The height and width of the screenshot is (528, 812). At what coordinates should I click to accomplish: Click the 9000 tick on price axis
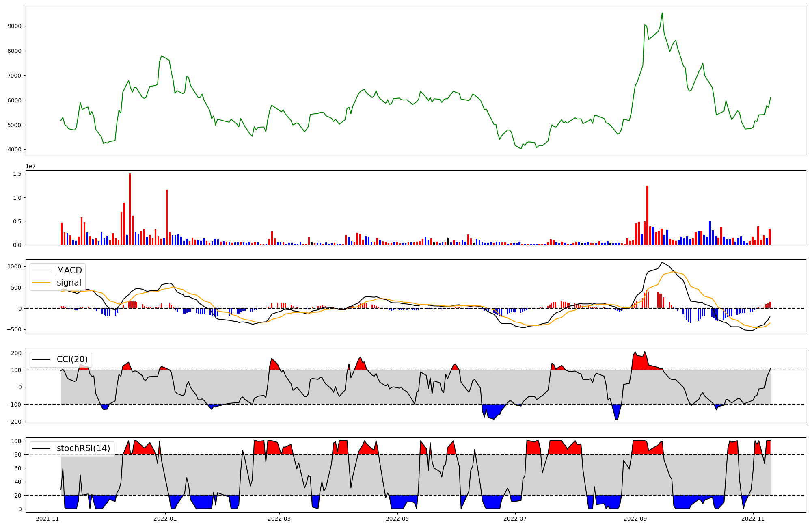click(15, 26)
